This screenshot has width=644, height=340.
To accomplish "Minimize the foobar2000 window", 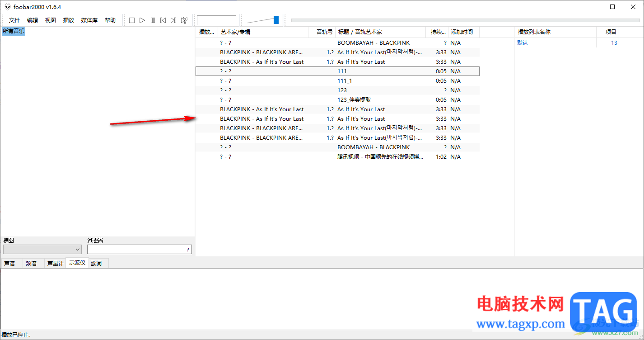I will pos(592,7).
